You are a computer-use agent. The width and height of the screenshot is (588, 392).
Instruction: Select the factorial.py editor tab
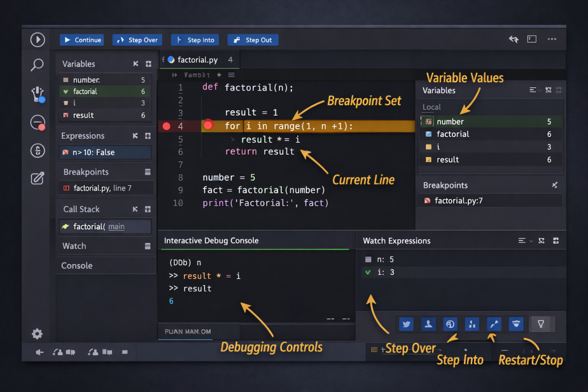(x=197, y=60)
